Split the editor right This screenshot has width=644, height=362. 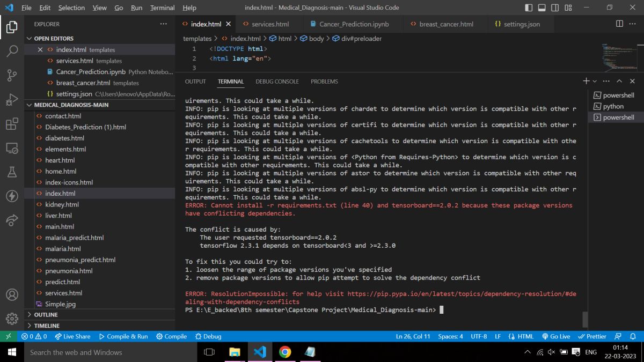point(619,24)
